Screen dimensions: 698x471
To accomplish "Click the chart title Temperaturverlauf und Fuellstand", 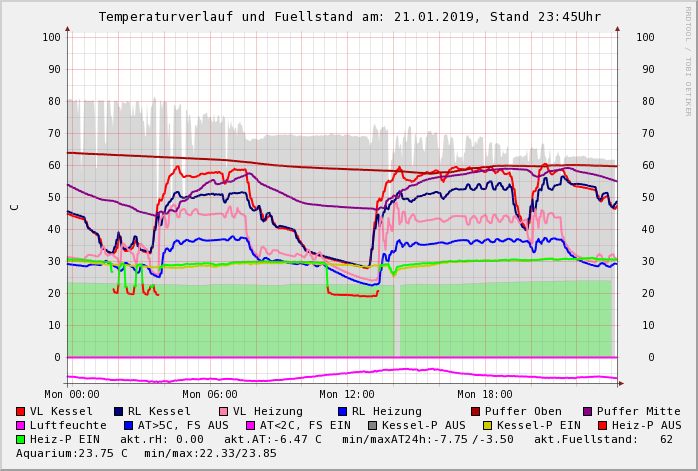I will point(349,17).
